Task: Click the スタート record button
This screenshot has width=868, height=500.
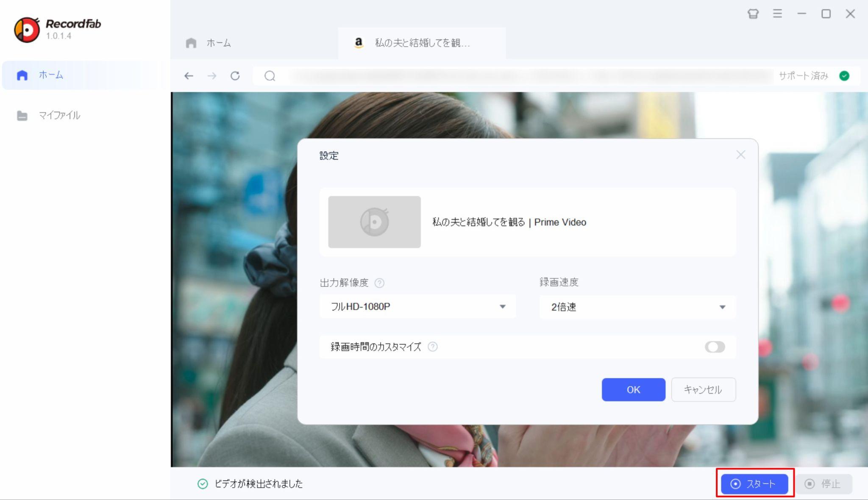Action: (x=754, y=484)
